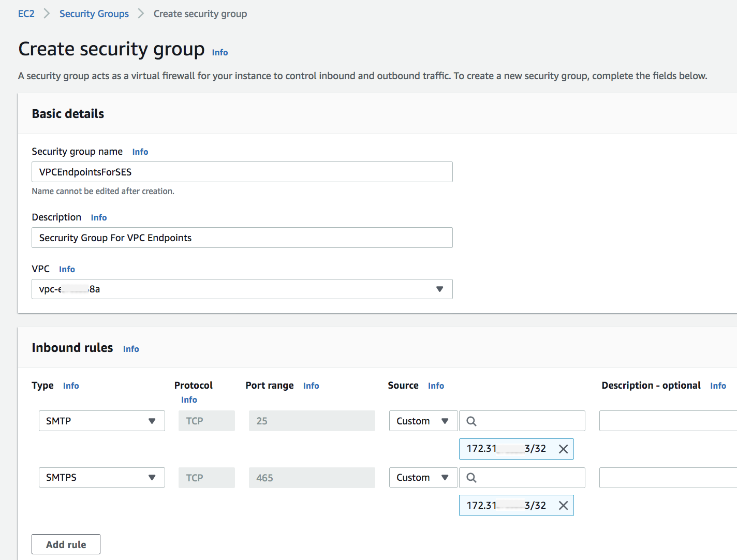Image resolution: width=737 pixels, height=560 pixels.
Task: Expand the VPC selection dropdown
Action: coord(242,289)
